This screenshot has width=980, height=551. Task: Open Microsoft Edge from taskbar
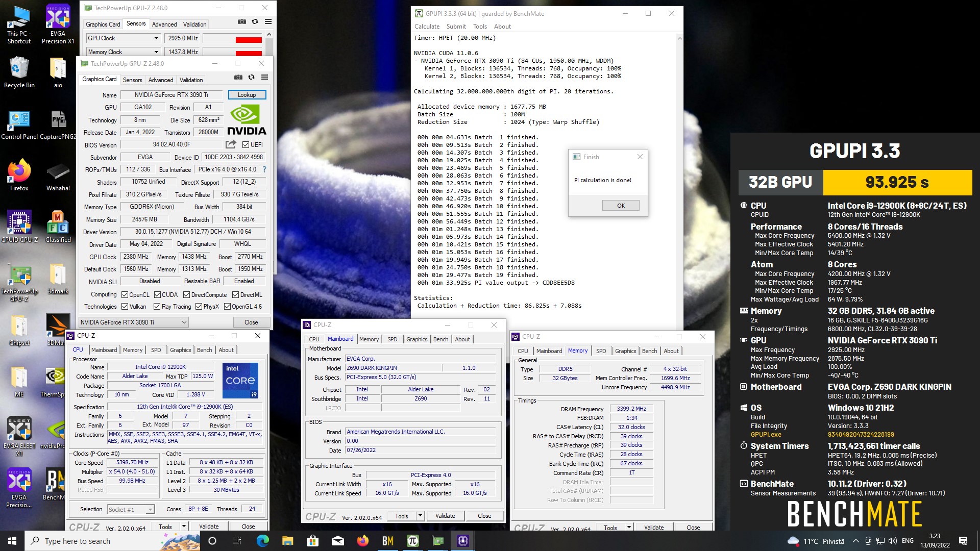[263, 541]
